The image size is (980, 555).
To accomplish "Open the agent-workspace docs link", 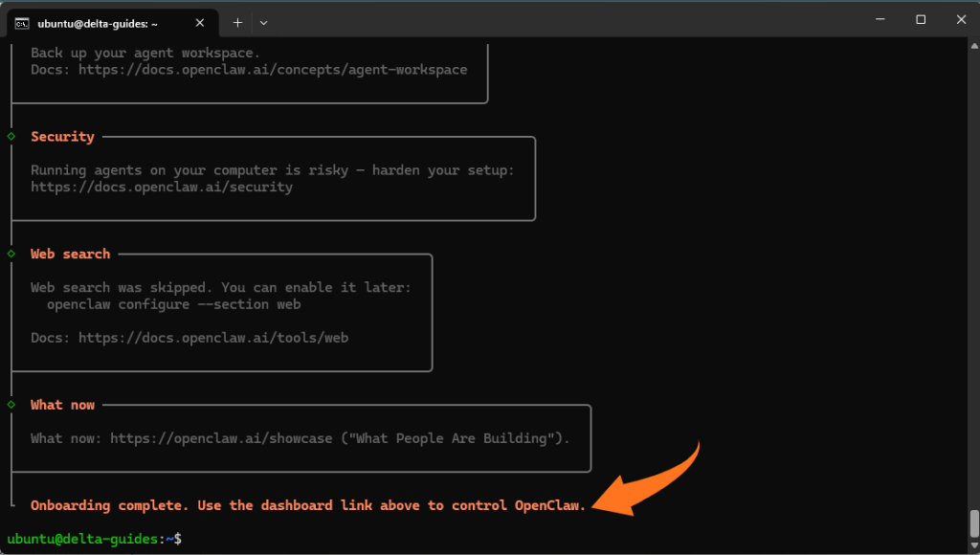I will pyautogui.click(x=273, y=70).
